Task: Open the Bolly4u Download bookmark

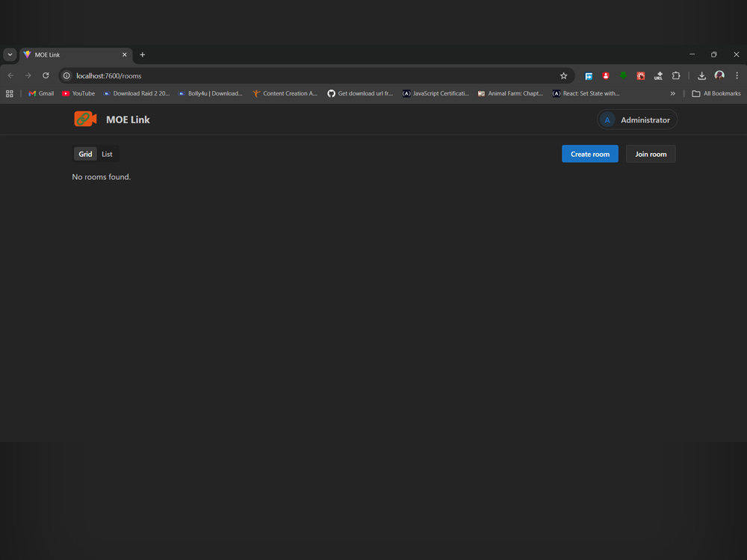Action: pos(210,94)
